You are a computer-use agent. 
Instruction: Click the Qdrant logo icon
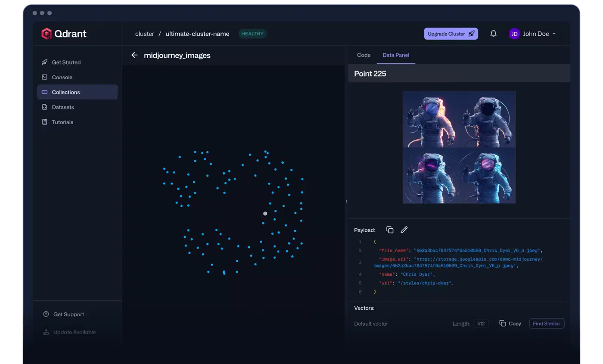[x=47, y=34]
